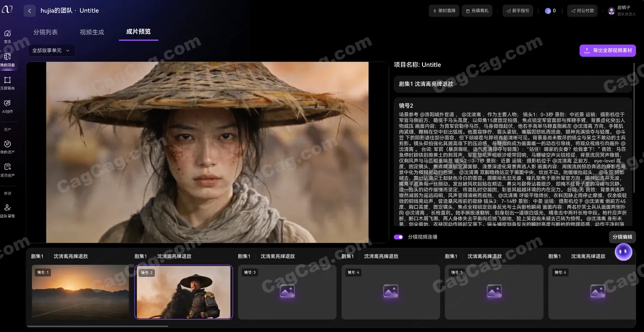The image size is (644, 332).
Task: Select 镜号 1 sunset thumbnail
Action: [x=80, y=292]
